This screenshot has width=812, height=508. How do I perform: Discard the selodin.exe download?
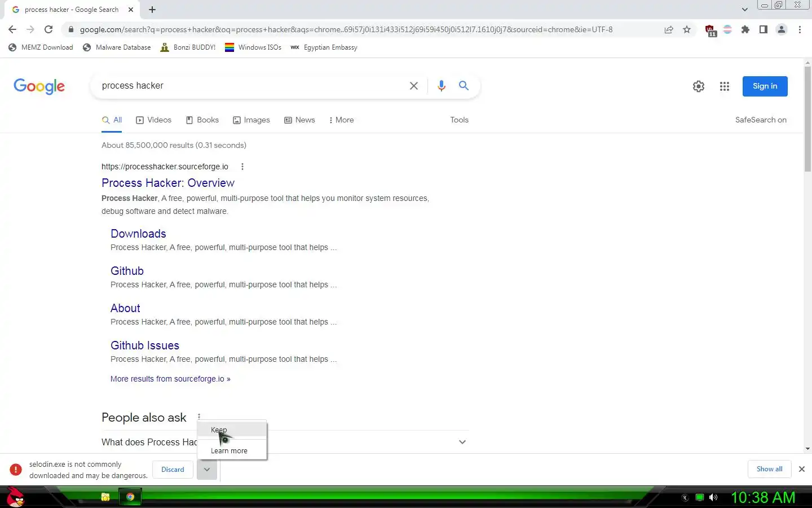click(173, 470)
